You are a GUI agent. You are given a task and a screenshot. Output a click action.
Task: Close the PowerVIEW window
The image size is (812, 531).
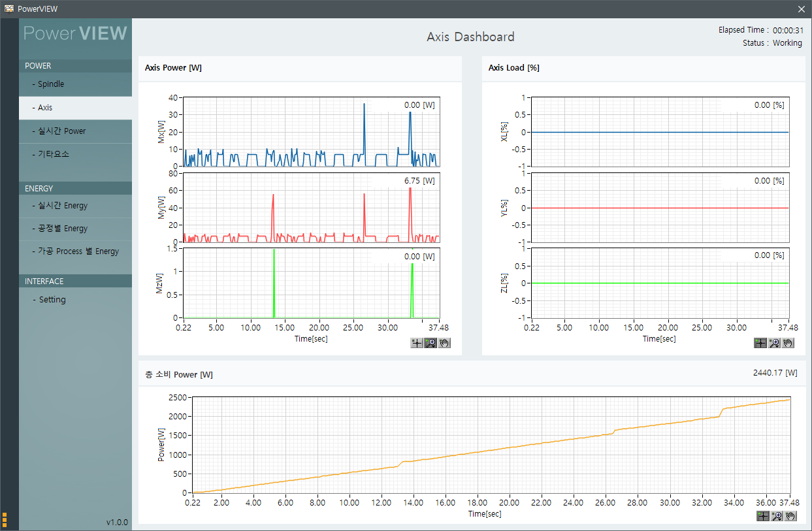(x=802, y=9)
